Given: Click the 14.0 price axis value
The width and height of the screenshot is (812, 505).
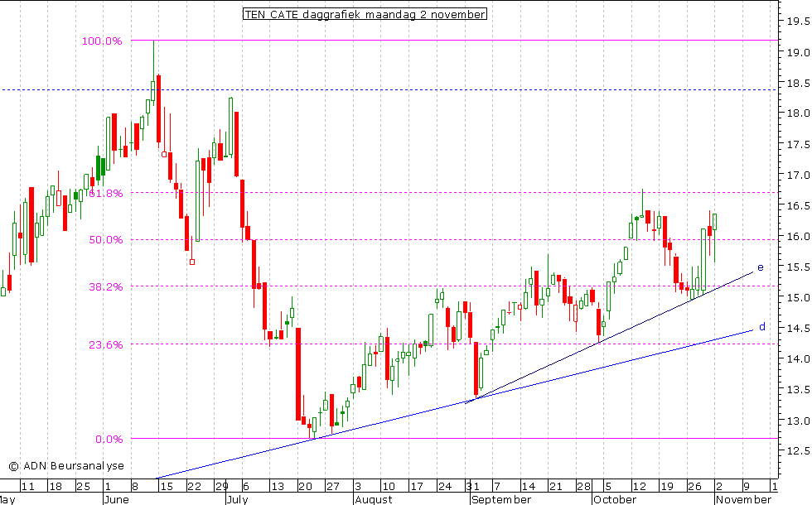Looking at the screenshot, I should [798, 359].
